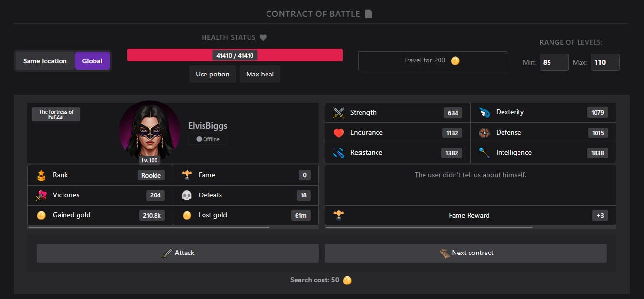
Task: Click the Gained gold value 210.8k
Action: tap(152, 215)
